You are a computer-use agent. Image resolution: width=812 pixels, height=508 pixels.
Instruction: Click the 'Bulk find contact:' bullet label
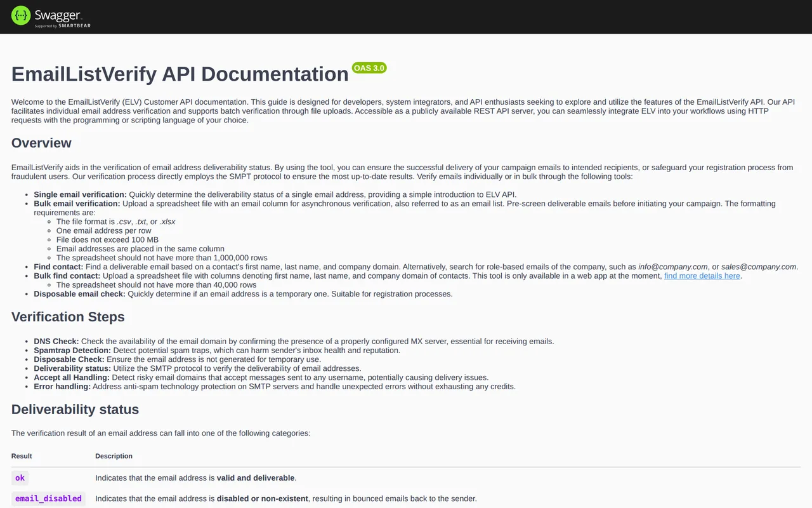tap(68, 276)
